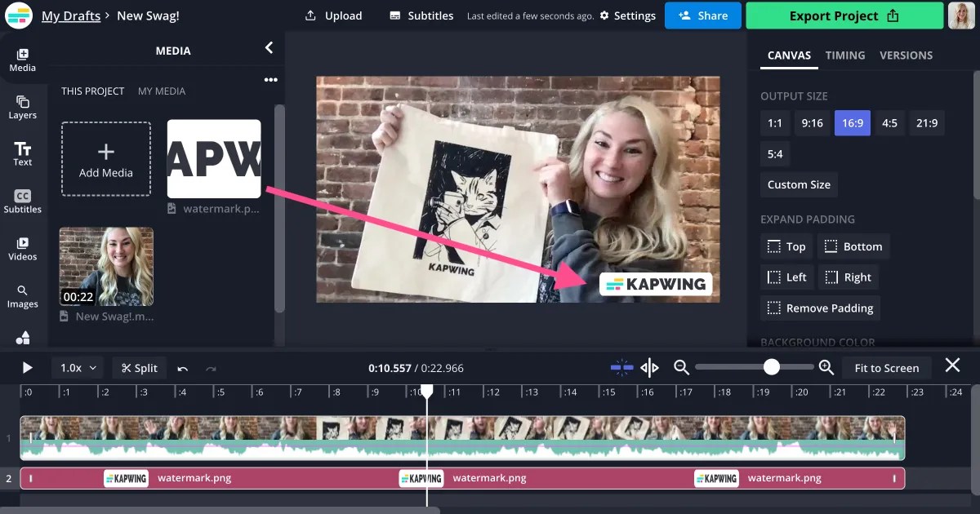Switch to the TIMING tab
This screenshot has width=980, height=514.
tap(845, 55)
